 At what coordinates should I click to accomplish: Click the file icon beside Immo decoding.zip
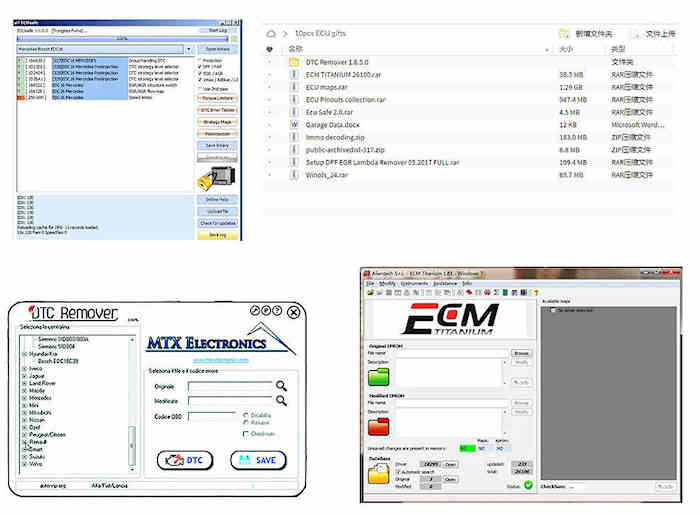click(x=294, y=137)
